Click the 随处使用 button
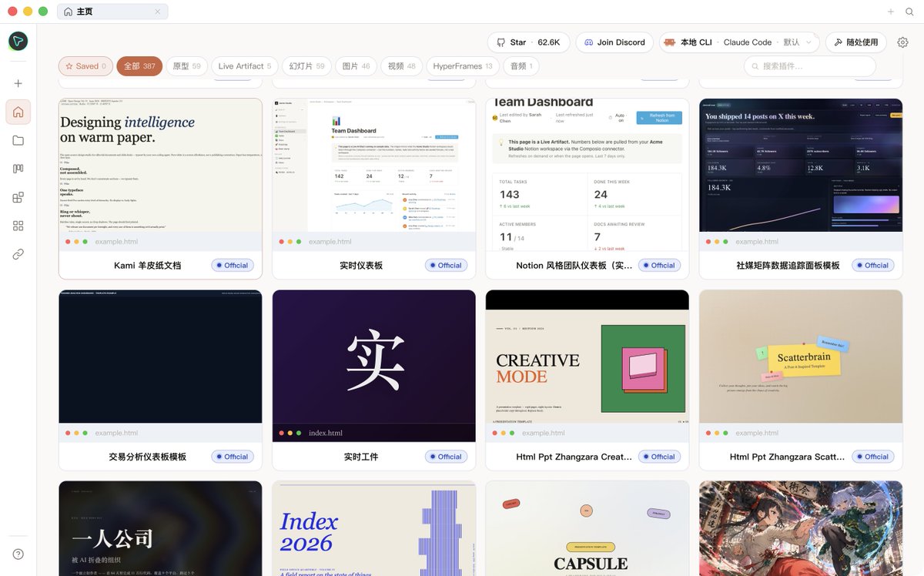 pyautogui.click(x=855, y=42)
